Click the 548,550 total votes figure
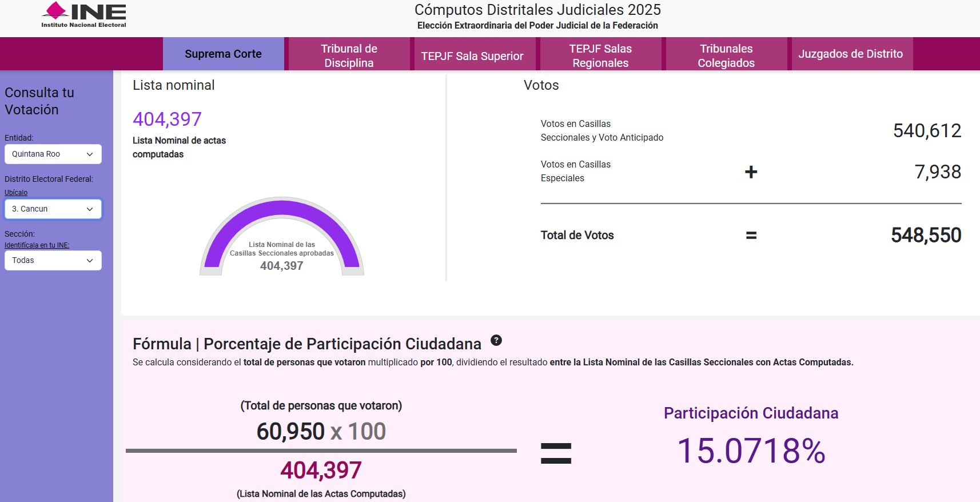 (926, 235)
